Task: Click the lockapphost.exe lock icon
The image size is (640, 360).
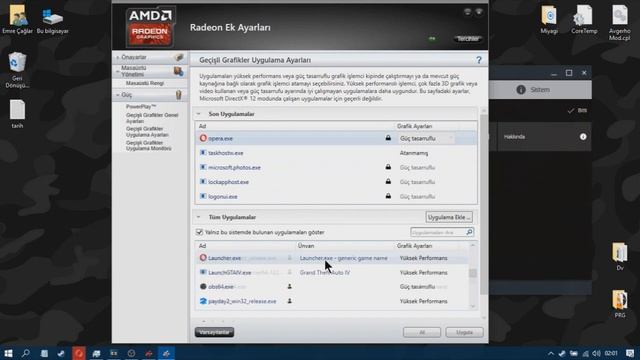Action: 388,182
